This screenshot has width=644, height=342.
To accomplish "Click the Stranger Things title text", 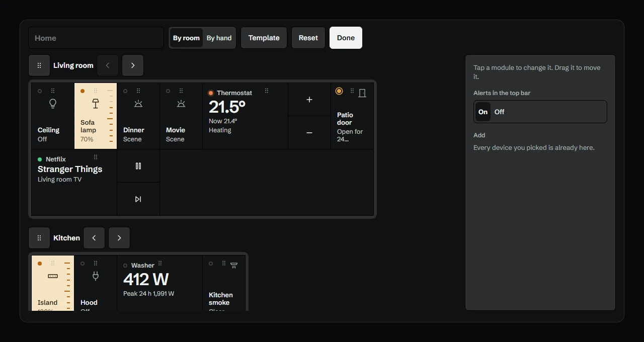I will coord(70,169).
